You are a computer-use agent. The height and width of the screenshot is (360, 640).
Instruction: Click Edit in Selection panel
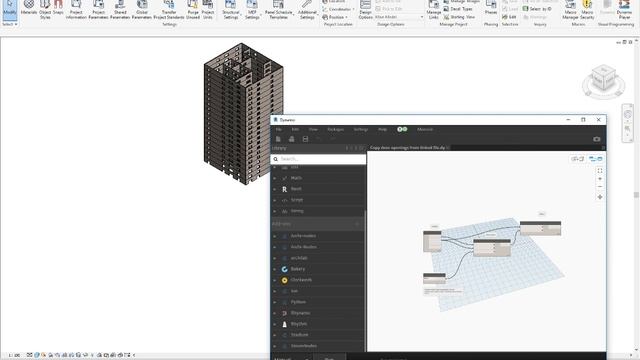(x=509, y=17)
